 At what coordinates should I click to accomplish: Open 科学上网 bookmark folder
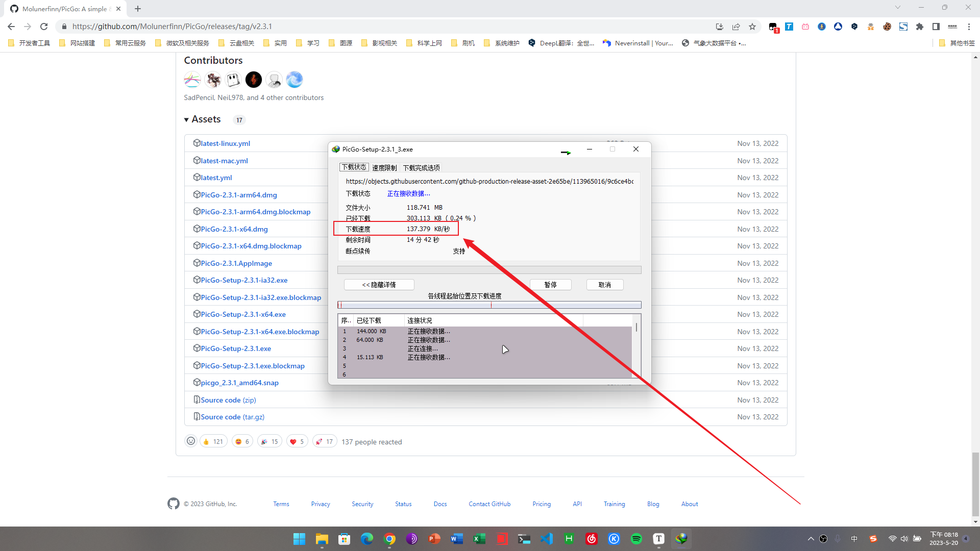[x=424, y=43]
